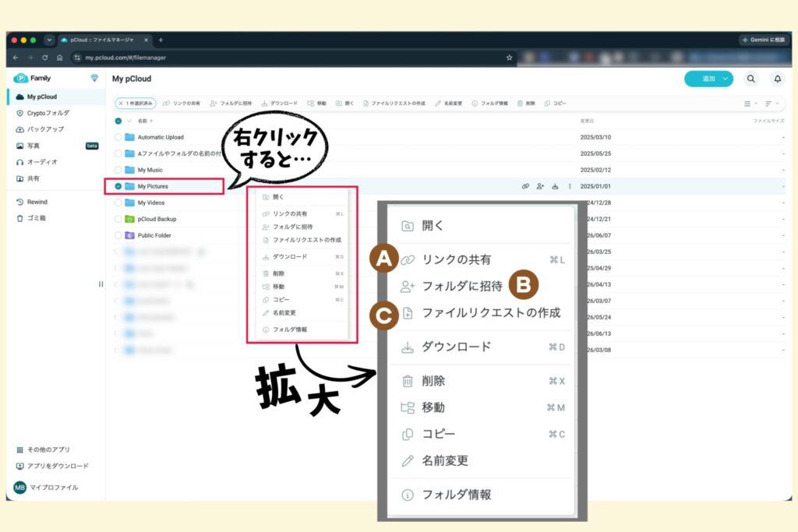Open the three-dot menu on My Pictures row
Viewport: 798px width, 532px height.
pyautogui.click(x=570, y=186)
